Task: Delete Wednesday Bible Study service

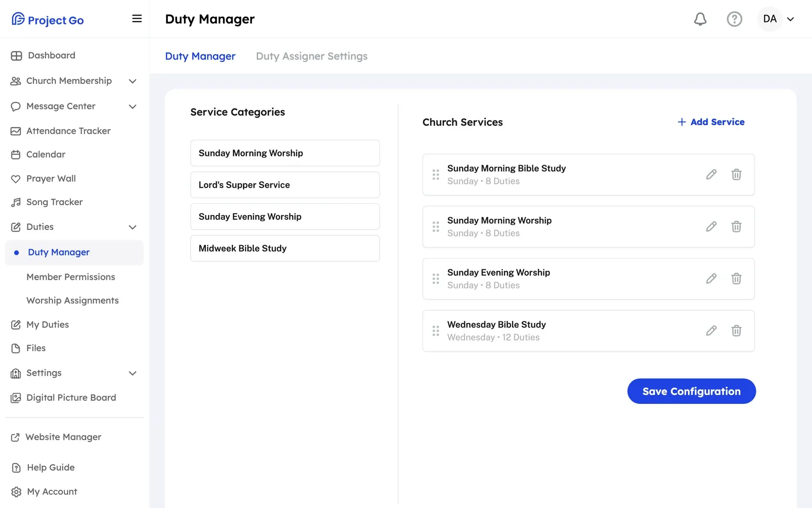Action: coord(736,331)
